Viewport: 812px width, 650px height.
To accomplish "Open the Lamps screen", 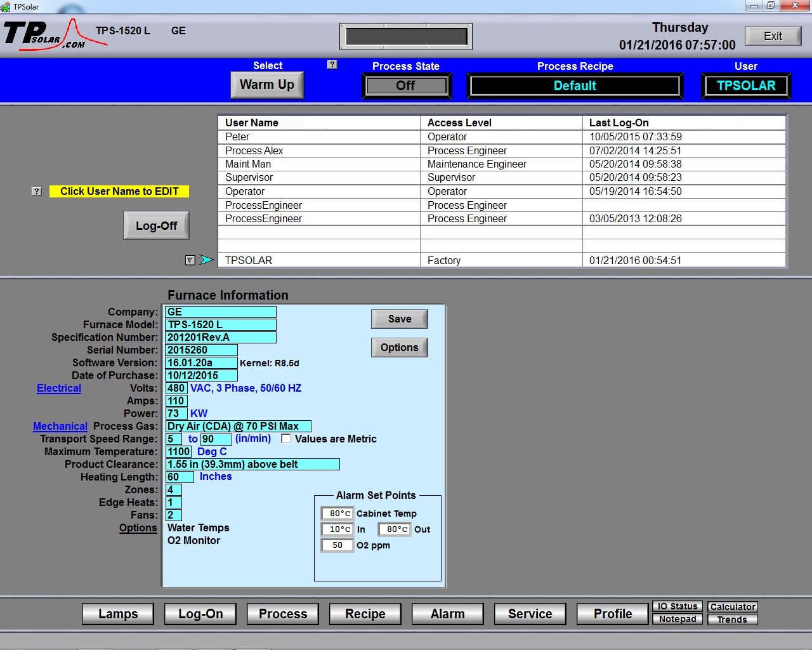I will [118, 614].
